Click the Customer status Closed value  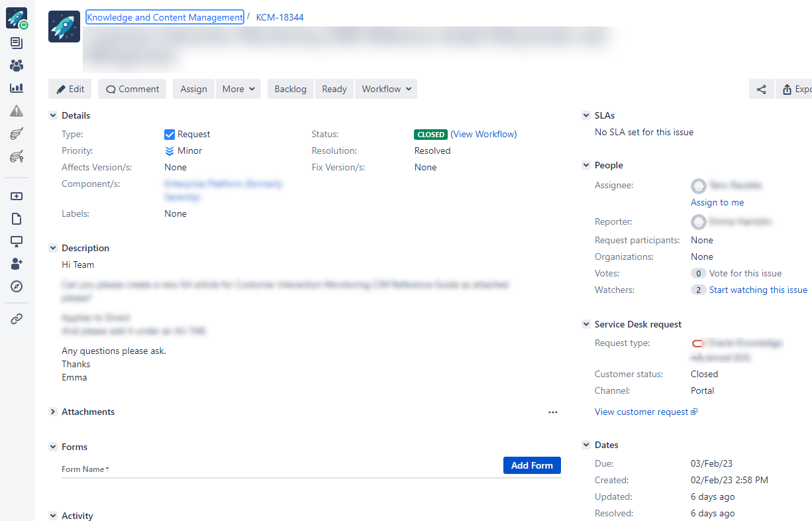pos(704,374)
